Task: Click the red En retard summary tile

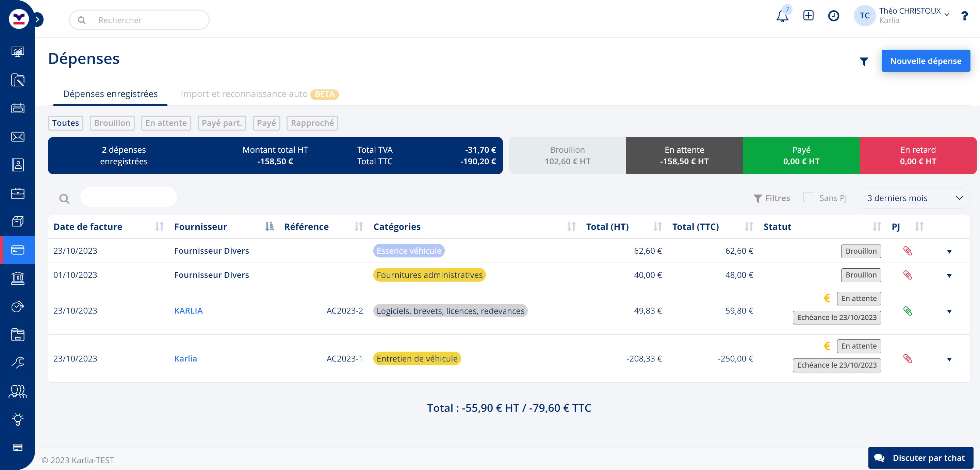Action: (918, 155)
